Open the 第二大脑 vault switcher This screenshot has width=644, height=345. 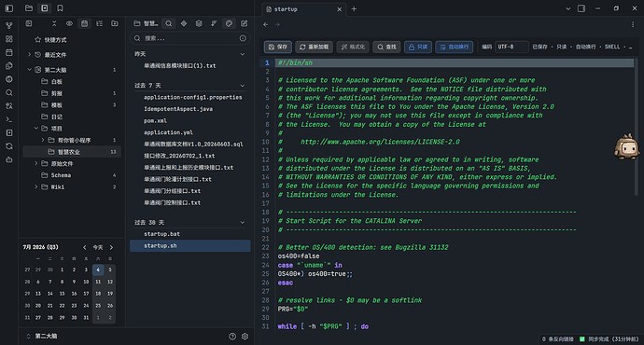pos(42,337)
